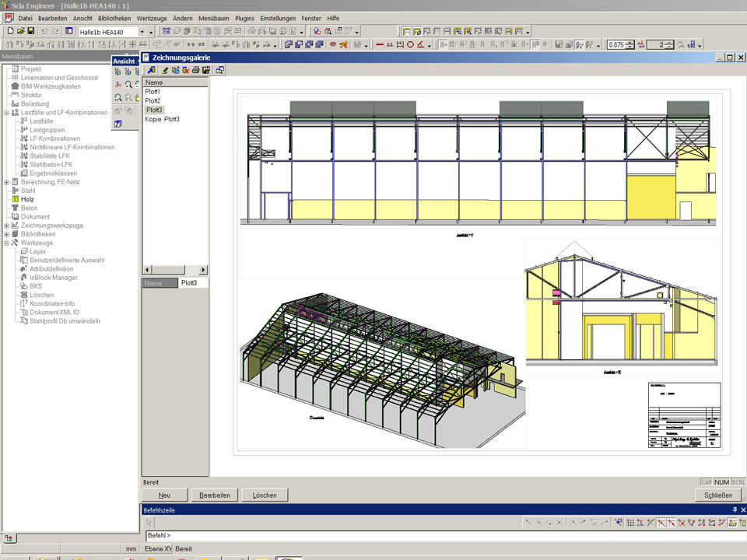Click the Scia Engineer document icon in menu bar
The image size is (747, 560).
[x=9, y=18]
